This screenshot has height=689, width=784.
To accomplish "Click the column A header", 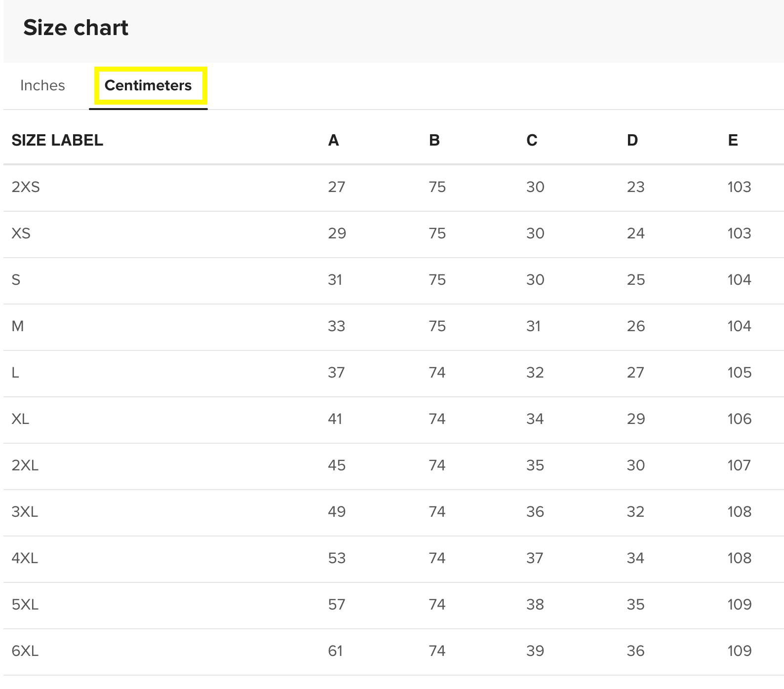I will 334,140.
